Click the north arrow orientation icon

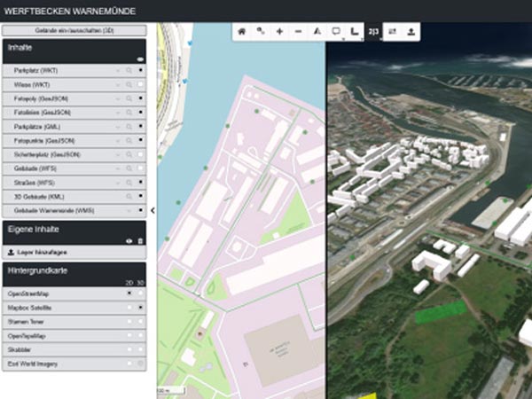[317, 31]
